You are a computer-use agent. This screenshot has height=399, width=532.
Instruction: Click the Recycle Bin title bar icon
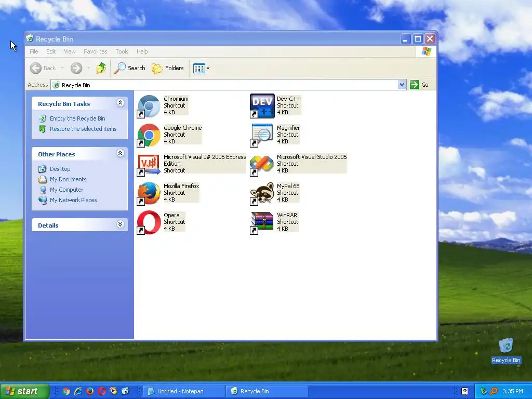tap(30, 38)
